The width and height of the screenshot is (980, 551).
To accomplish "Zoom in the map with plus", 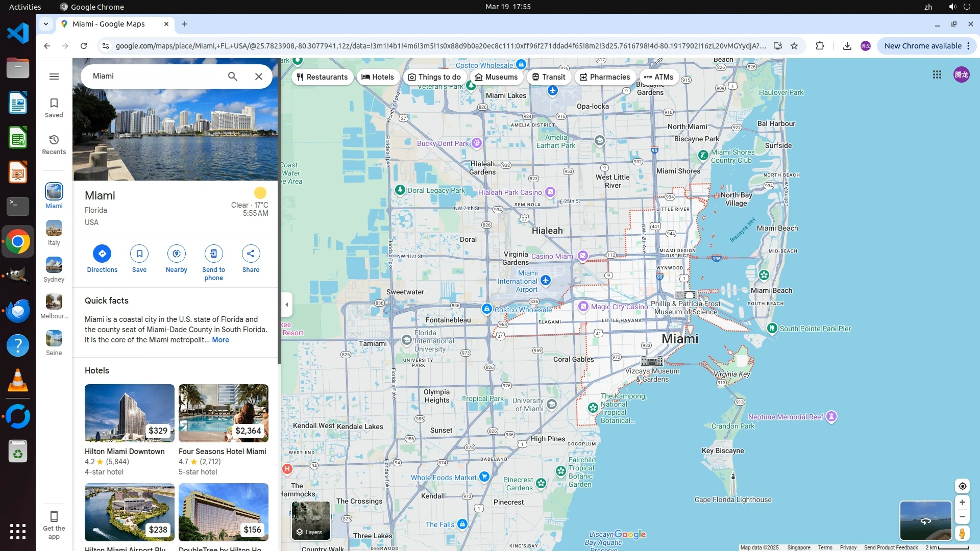I will 962,503.
